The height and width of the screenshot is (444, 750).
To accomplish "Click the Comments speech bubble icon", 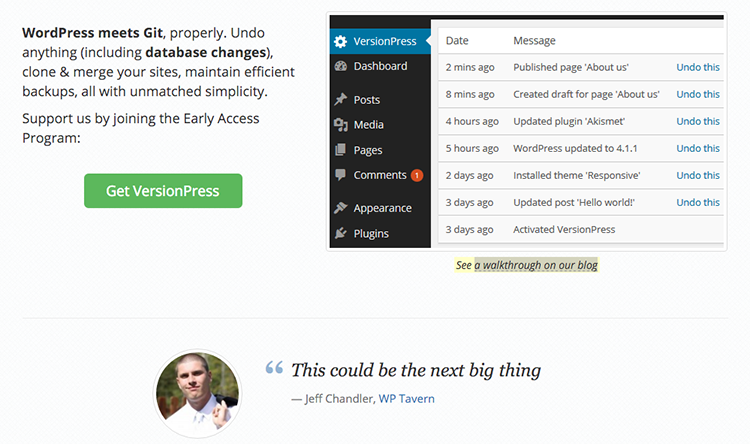I will pyautogui.click(x=340, y=175).
